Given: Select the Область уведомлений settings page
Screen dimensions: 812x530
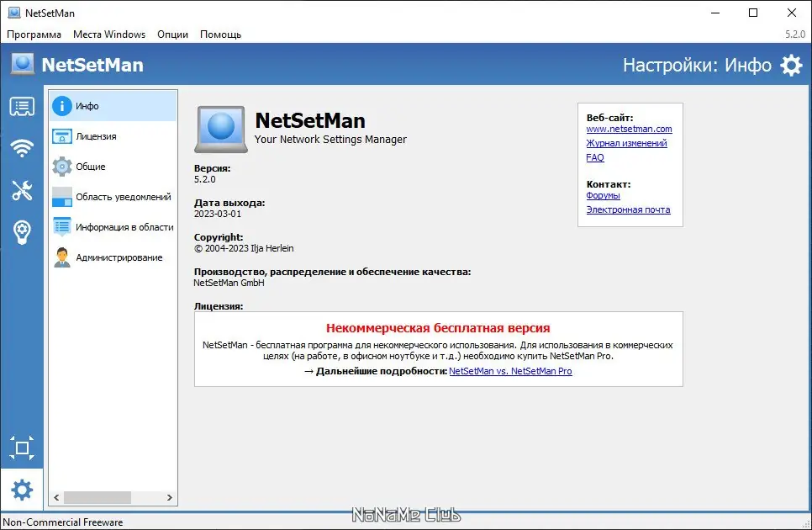Looking at the screenshot, I should coord(113,197).
